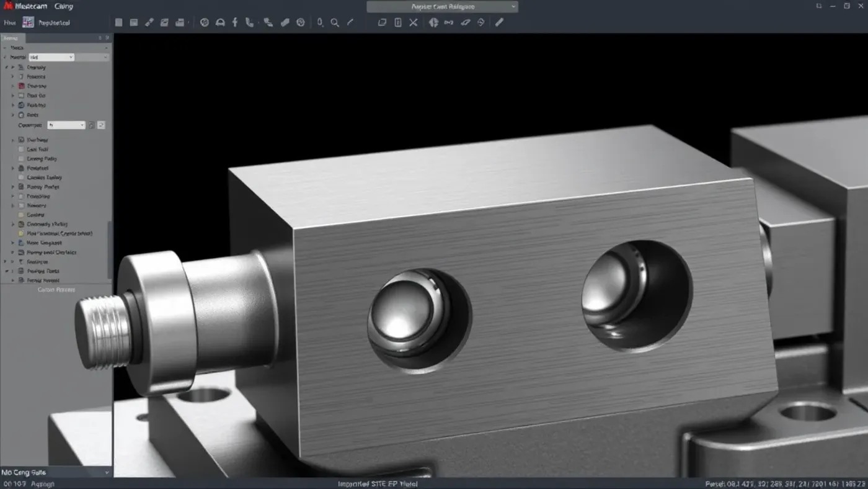Click the phone handset icon with signal lines
Viewport: 868px width, 489px height.
(268, 22)
